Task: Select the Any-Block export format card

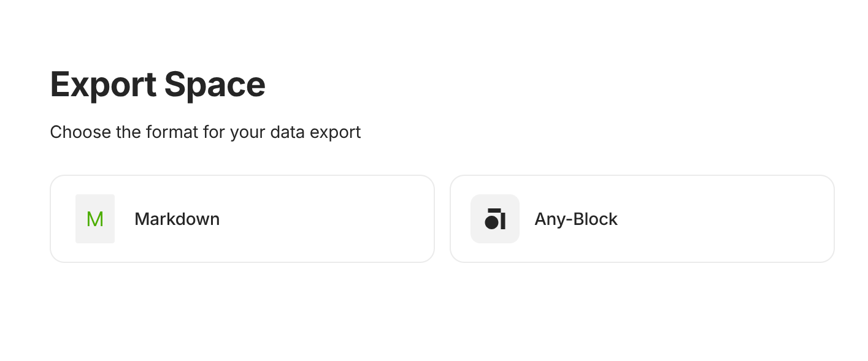Action: coord(642,219)
